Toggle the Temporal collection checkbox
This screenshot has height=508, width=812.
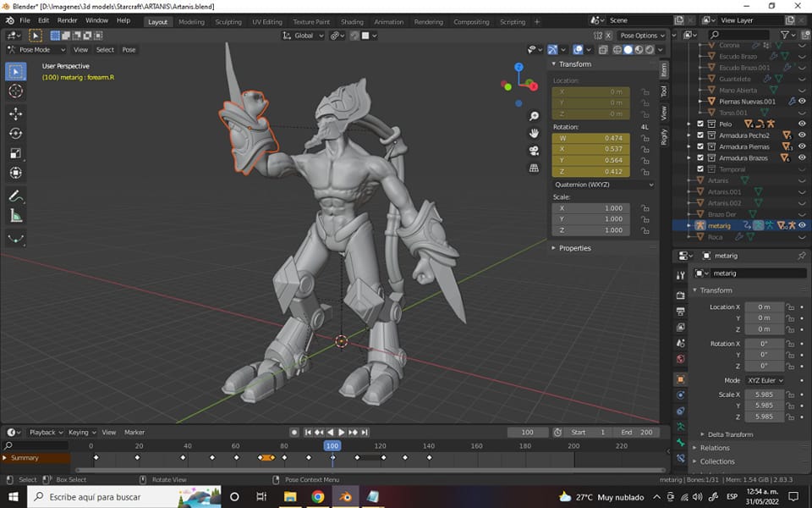coord(700,169)
